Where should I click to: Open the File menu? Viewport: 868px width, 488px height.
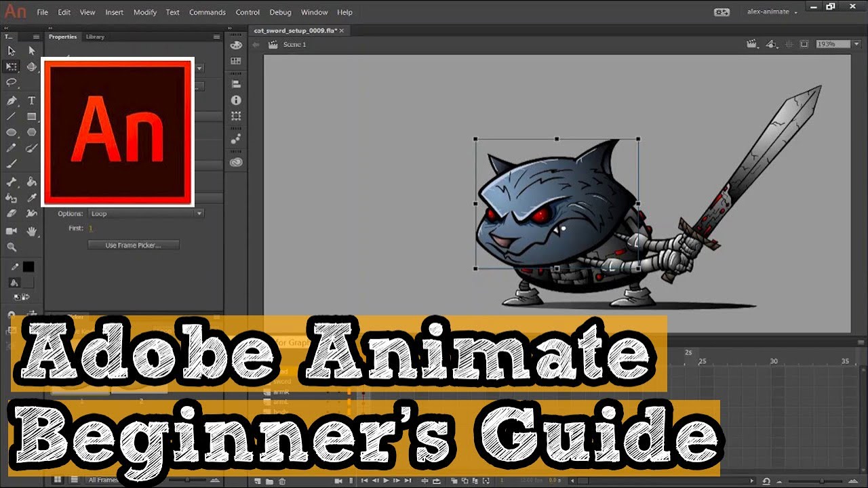pos(43,12)
